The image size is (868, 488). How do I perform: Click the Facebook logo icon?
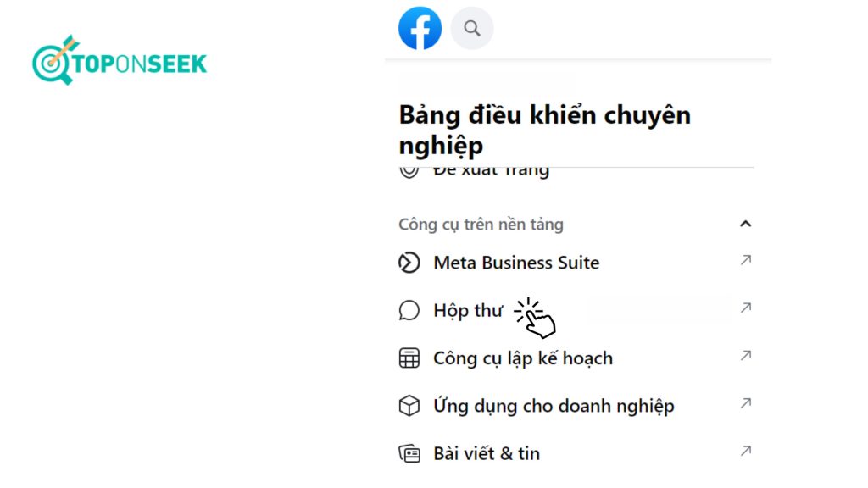coord(420,29)
